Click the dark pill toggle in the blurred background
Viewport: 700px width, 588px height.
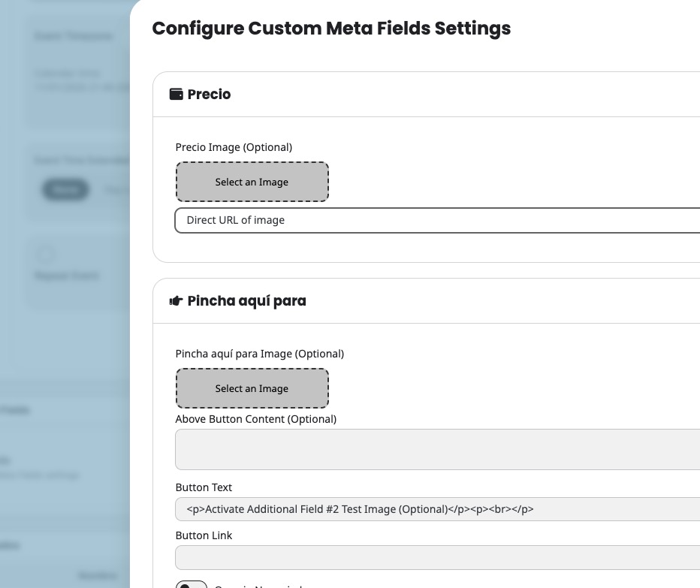65,190
